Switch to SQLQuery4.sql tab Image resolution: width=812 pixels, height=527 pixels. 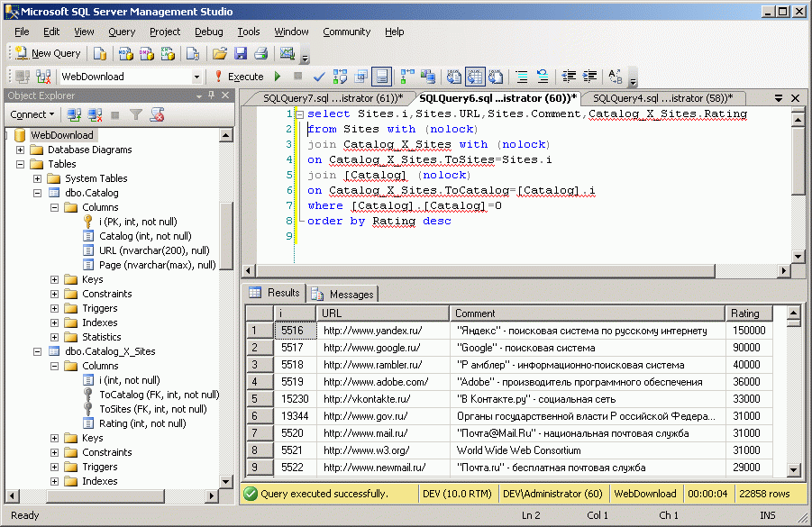663,98
